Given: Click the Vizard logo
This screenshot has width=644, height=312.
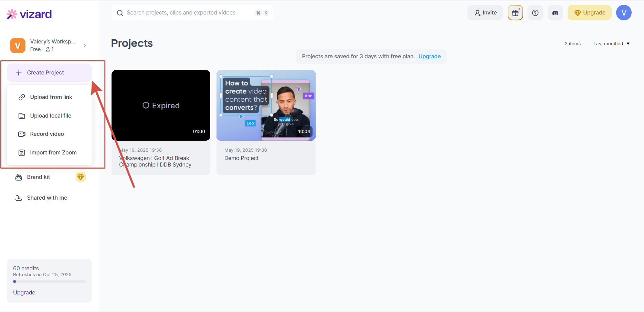Looking at the screenshot, I should click(29, 14).
